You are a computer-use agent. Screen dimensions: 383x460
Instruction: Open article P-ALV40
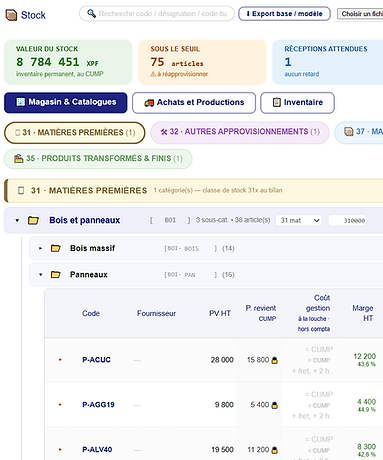(x=97, y=450)
